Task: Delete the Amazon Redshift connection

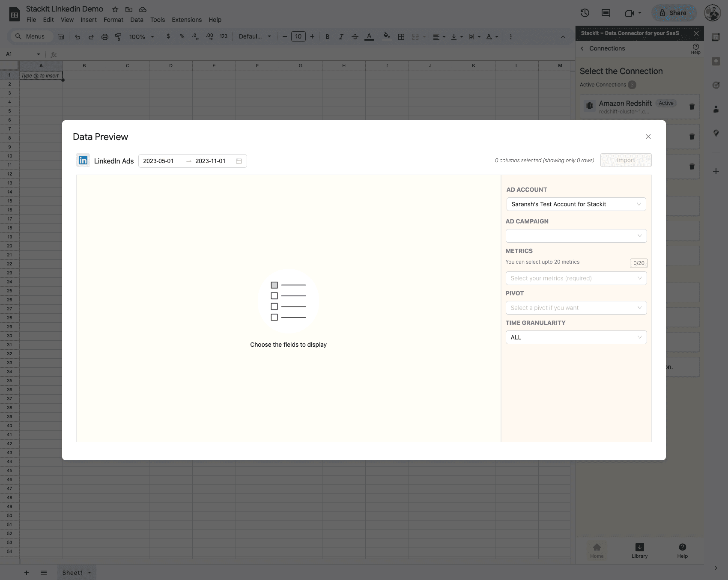Action: coord(692,107)
